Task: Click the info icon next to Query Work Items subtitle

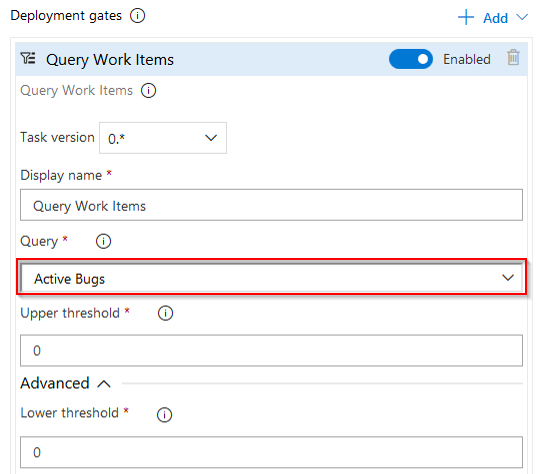Action: (148, 91)
